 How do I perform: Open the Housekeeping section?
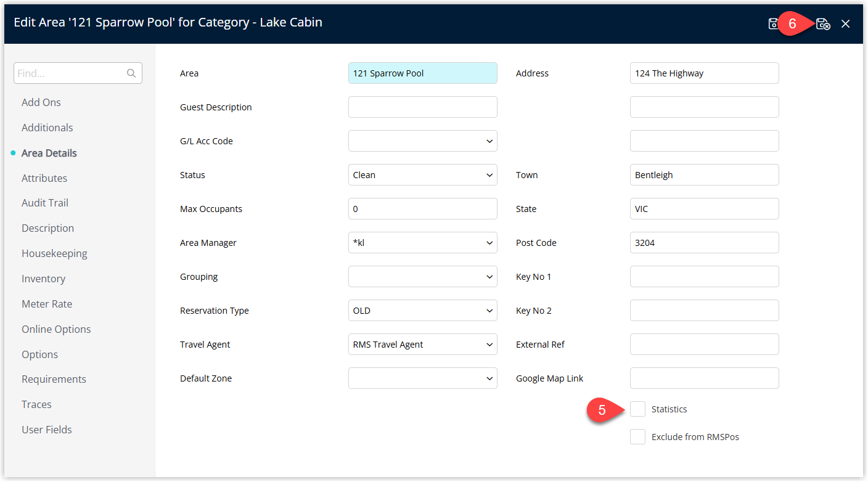coord(54,253)
